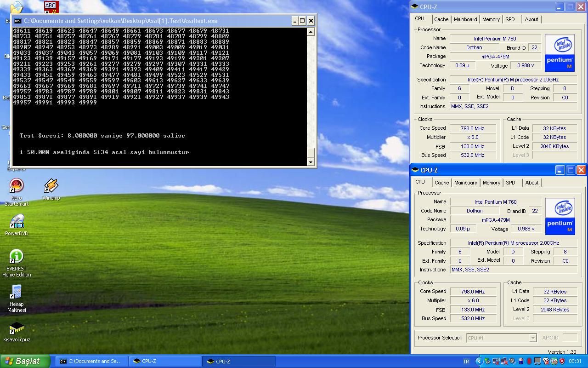Click the Code Name 'Dothan' in upper CPU-Z

474,47
